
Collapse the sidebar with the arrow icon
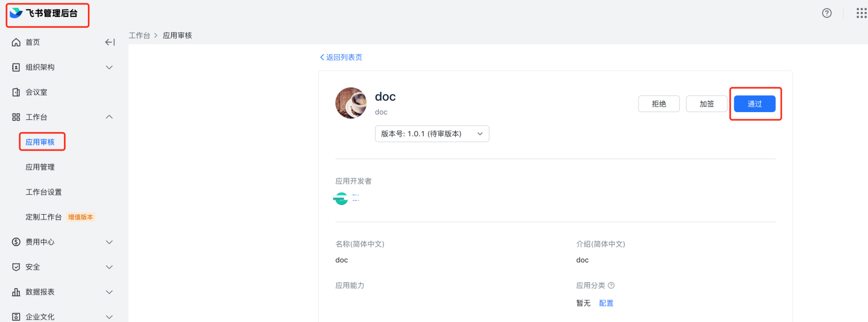(x=110, y=42)
